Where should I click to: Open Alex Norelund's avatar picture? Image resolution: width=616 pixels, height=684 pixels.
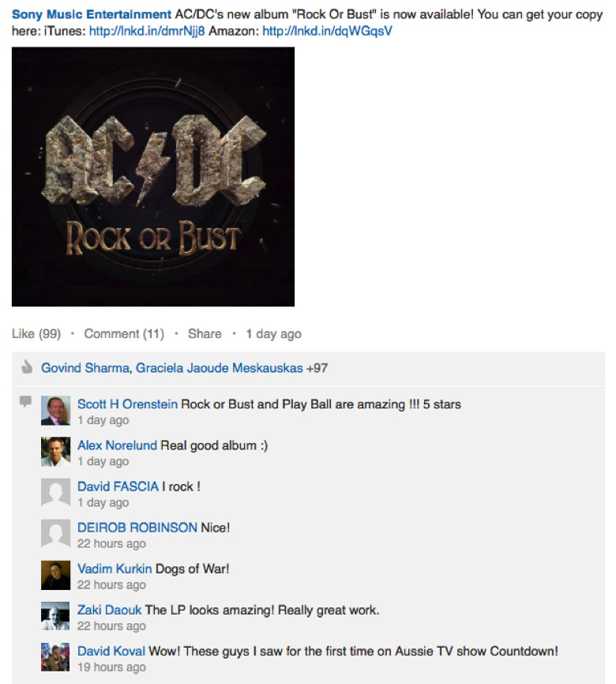point(55,452)
